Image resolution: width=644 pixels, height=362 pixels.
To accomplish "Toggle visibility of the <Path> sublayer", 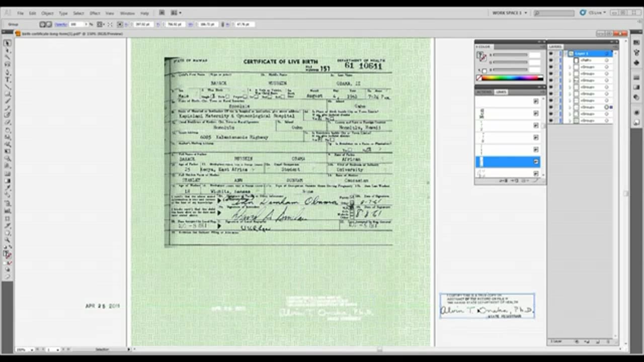I will (551, 60).
